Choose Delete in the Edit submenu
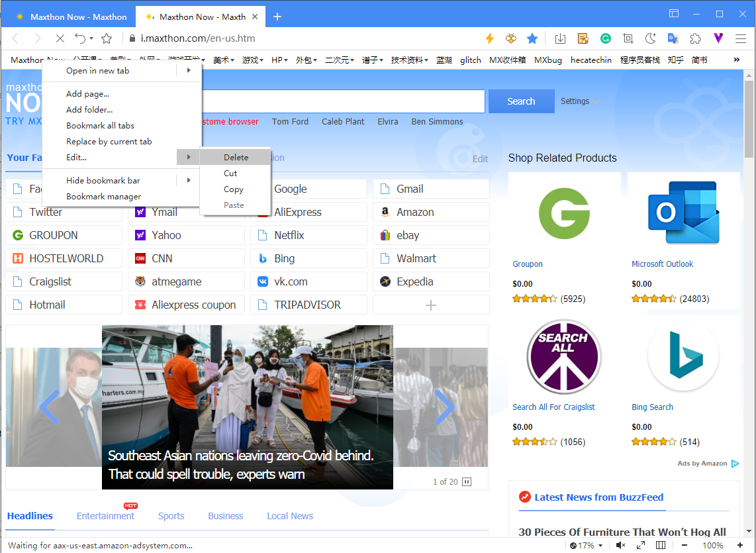This screenshot has width=756, height=553. click(235, 158)
